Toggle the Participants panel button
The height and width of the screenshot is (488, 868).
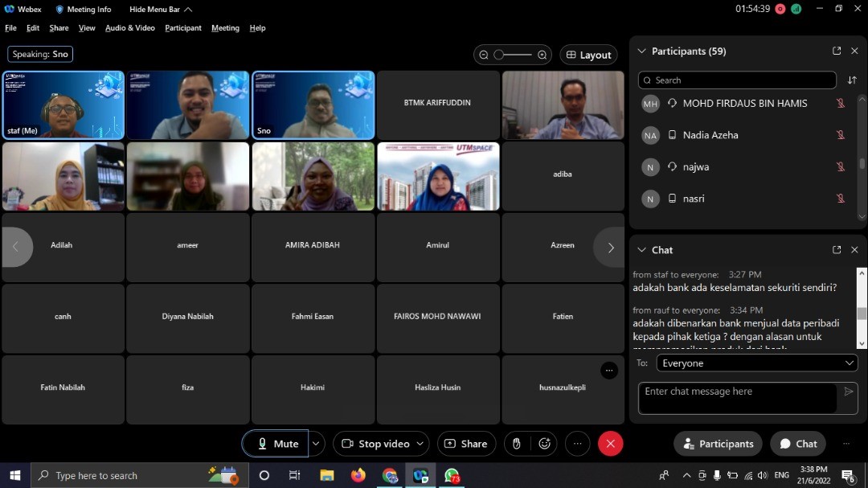718,444
